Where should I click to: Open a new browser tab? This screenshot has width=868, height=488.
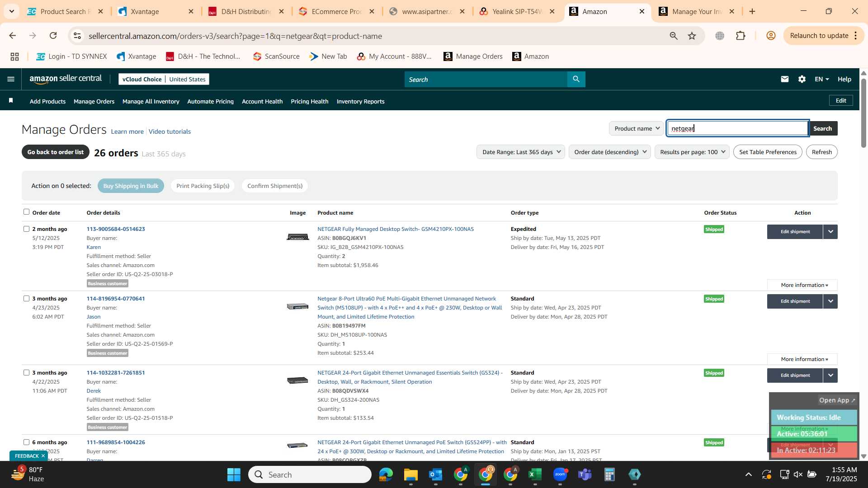752,11
